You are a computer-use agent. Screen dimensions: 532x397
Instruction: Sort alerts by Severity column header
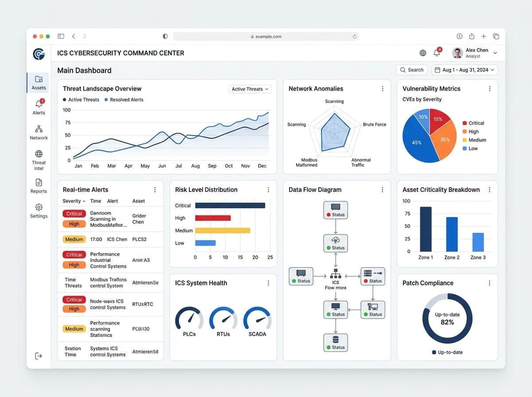pyautogui.click(x=74, y=201)
